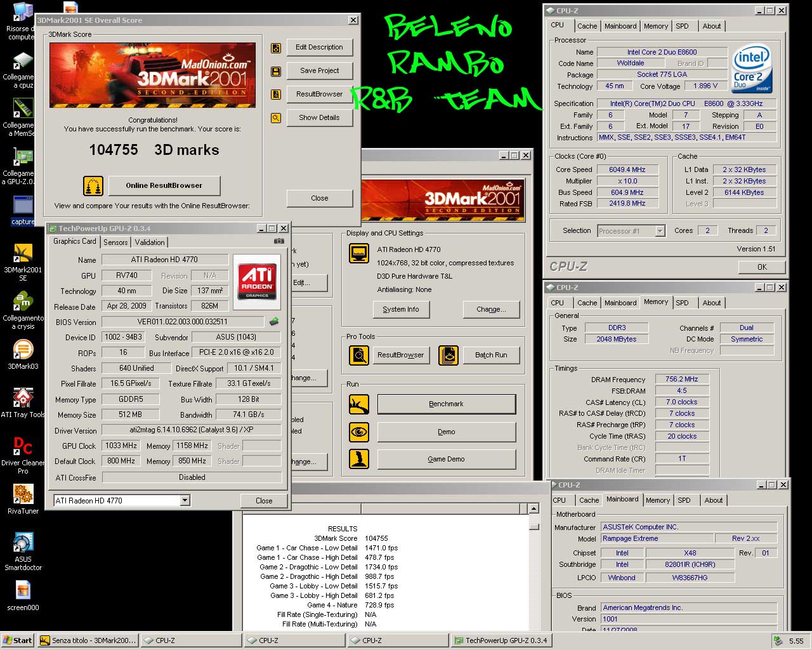
Task: Open the About tab in bottom CPU-Z window
Action: [714, 500]
